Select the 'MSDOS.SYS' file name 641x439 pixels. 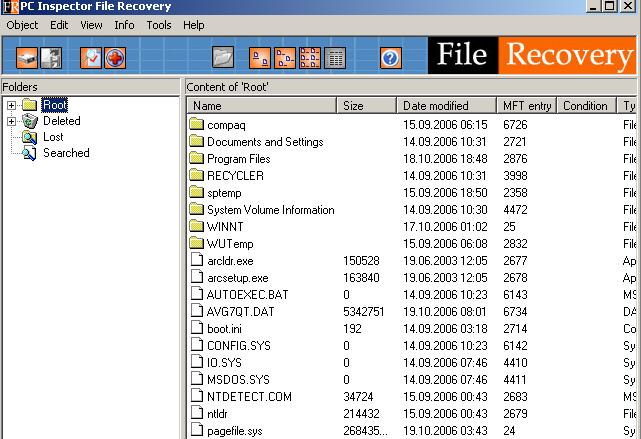click(238, 380)
